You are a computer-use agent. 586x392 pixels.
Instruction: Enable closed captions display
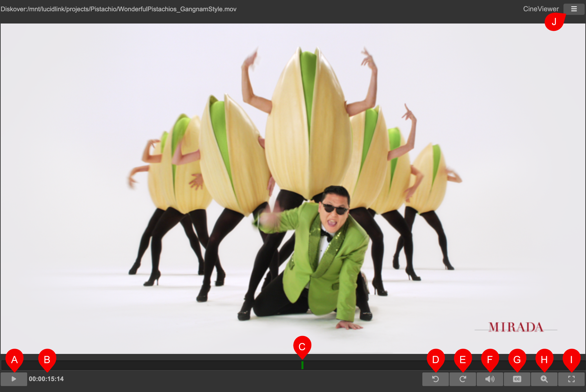[x=517, y=379]
